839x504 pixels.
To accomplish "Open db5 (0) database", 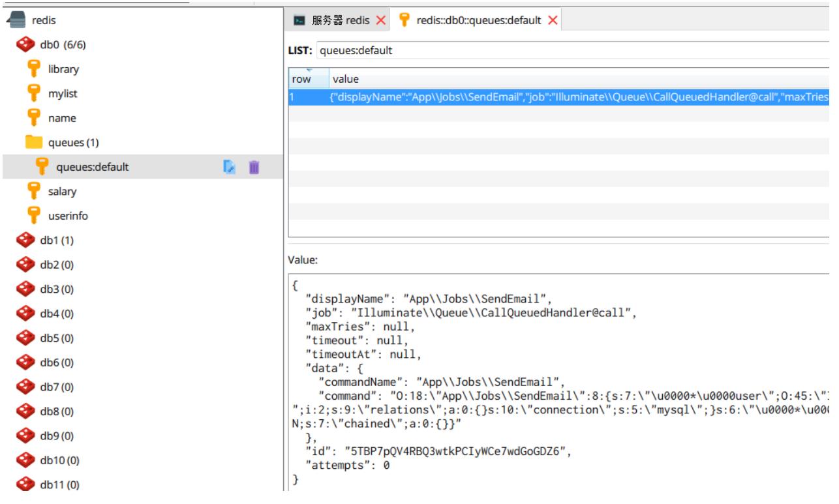I will click(x=58, y=338).
